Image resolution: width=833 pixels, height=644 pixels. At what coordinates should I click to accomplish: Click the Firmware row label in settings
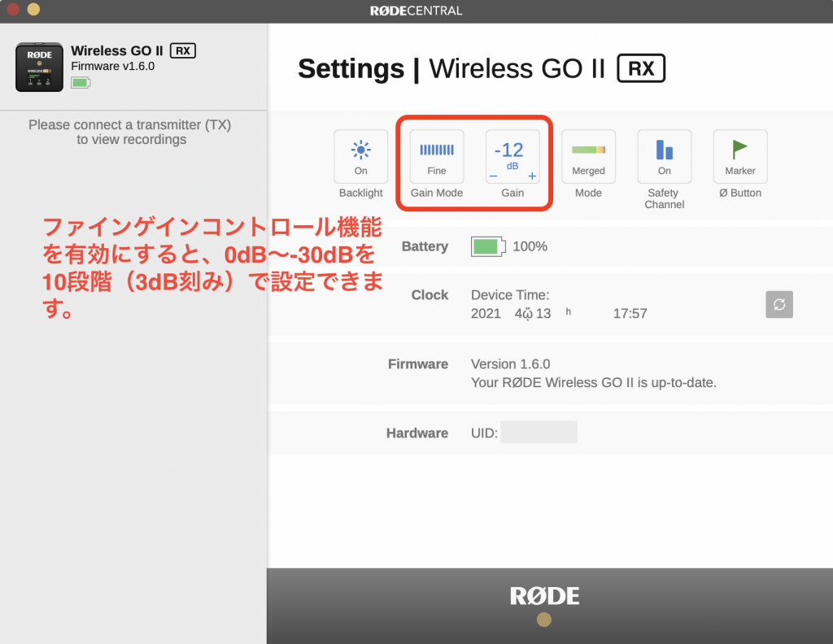click(418, 364)
